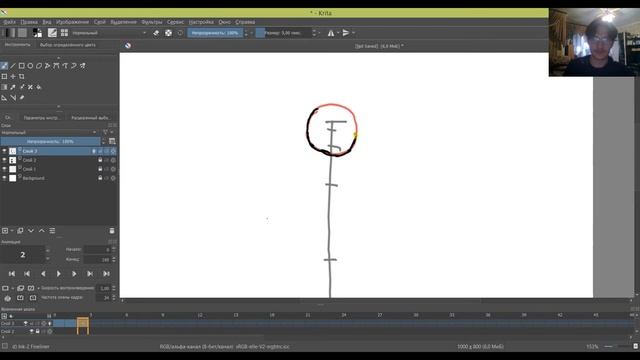Click the reload original preset icon
Screen dimensions: 640x360
tap(180, 33)
